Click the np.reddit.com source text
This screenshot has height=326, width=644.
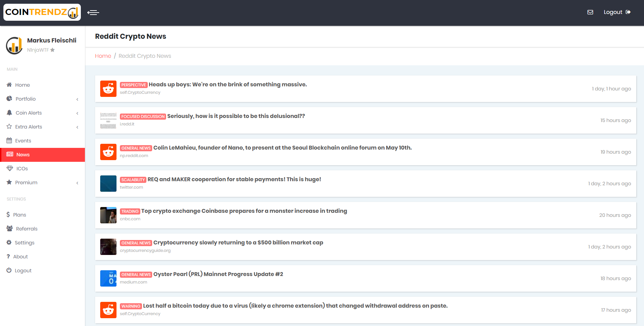click(134, 156)
